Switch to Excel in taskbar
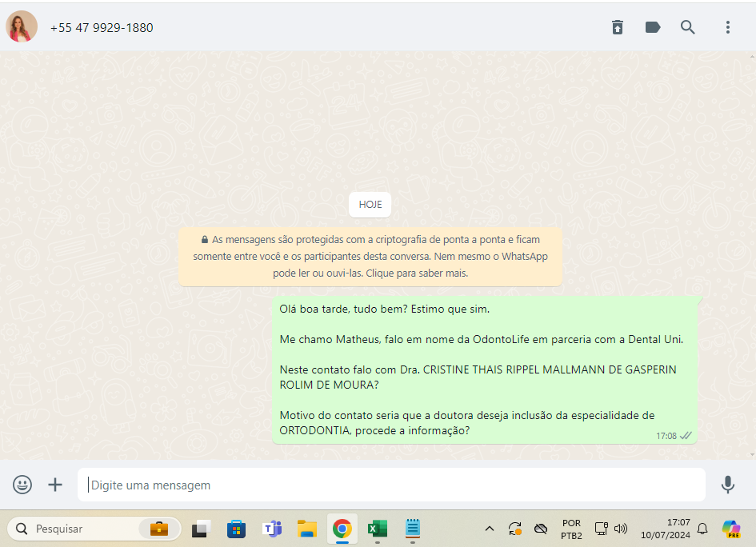The image size is (756, 547). tap(378, 529)
